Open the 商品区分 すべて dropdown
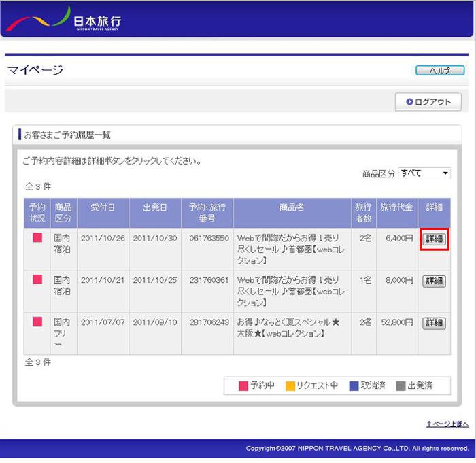The image size is (476, 463). (x=424, y=173)
